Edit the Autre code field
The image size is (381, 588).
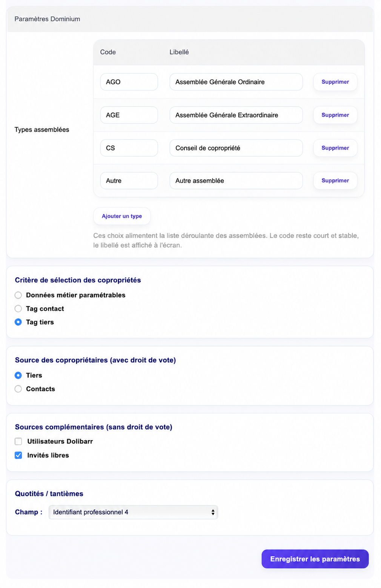click(129, 181)
